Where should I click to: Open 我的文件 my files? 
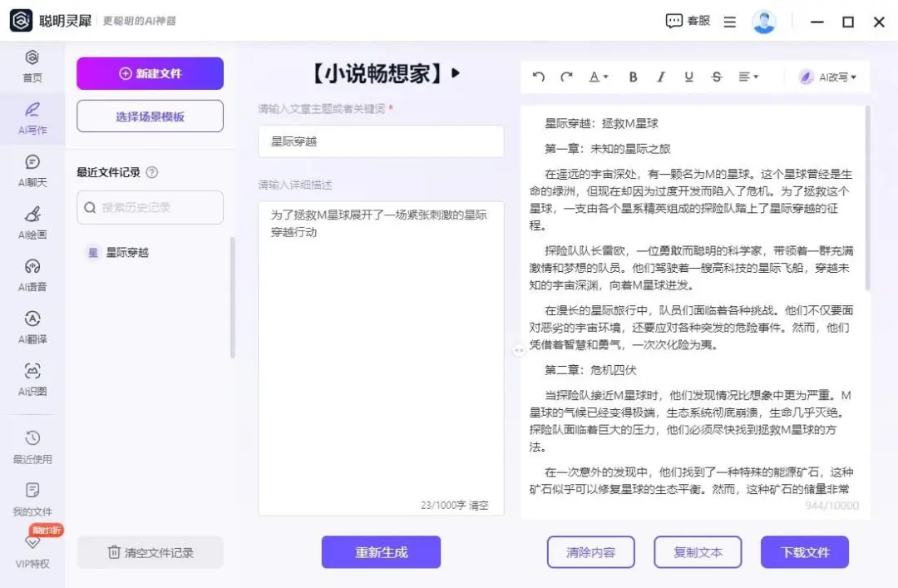tap(32, 499)
